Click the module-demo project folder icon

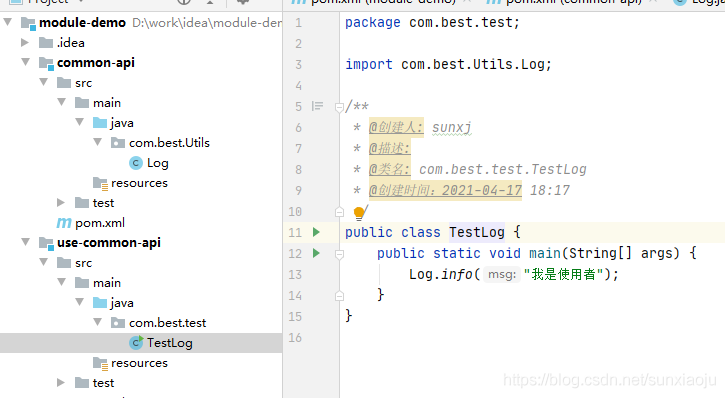click(x=28, y=23)
